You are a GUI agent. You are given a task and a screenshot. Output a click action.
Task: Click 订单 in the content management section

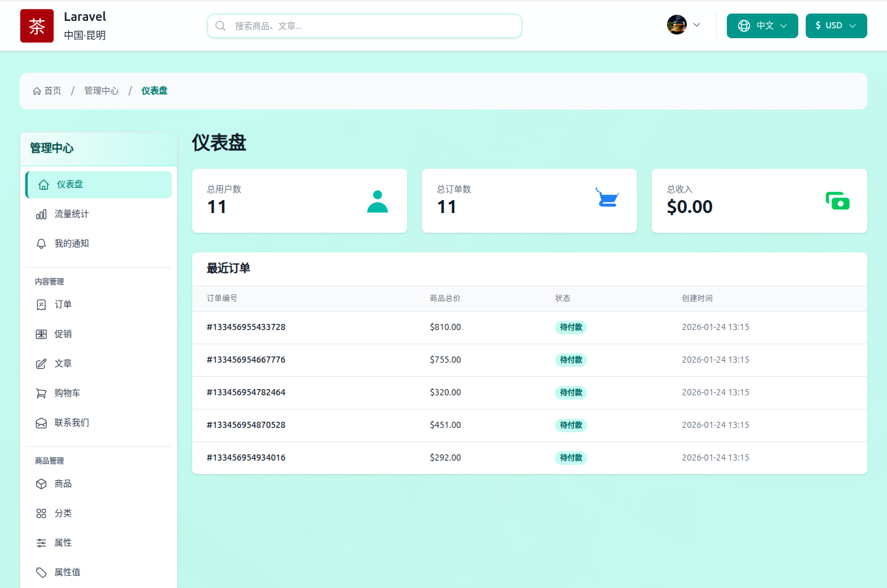point(63,304)
